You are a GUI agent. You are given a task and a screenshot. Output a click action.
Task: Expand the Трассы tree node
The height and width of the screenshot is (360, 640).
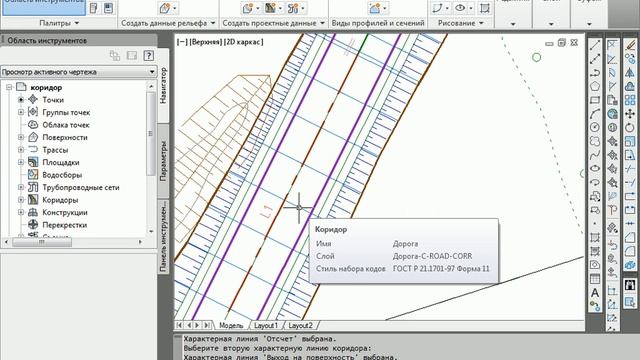click(21, 150)
